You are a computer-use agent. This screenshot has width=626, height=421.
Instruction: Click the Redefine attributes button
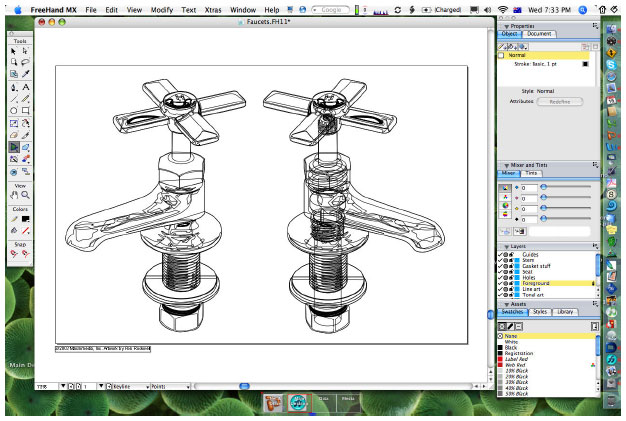tap(560, 102)
